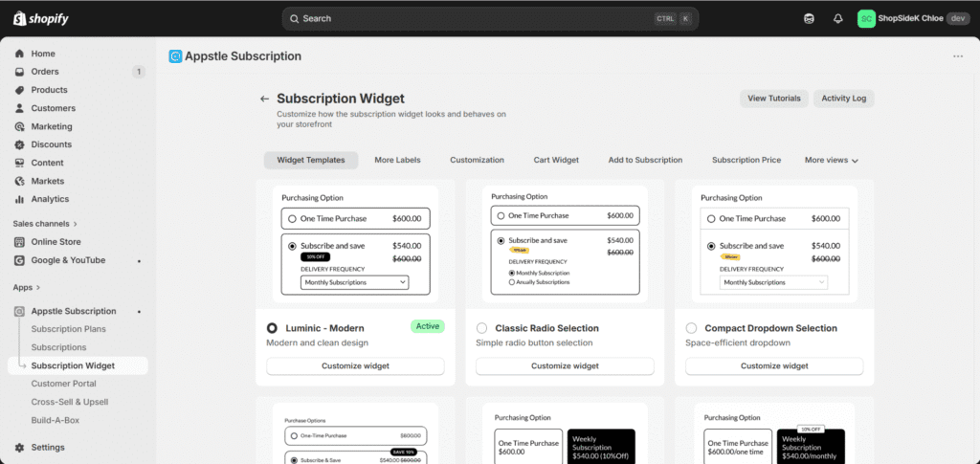The height and width of the screenshot is (464, 980).
Task: Open the Customization tab
Action: coord(477,160)
